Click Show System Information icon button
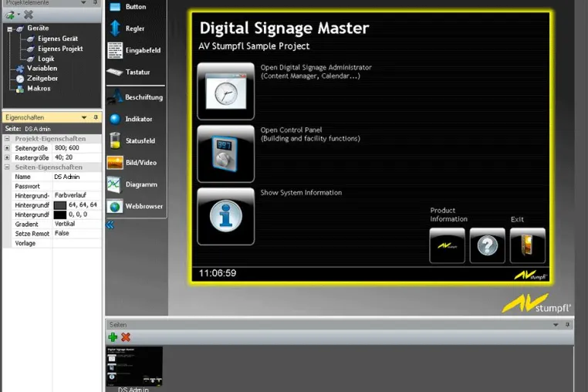This screenshot has height=392, width=588. tap(226, 216)
